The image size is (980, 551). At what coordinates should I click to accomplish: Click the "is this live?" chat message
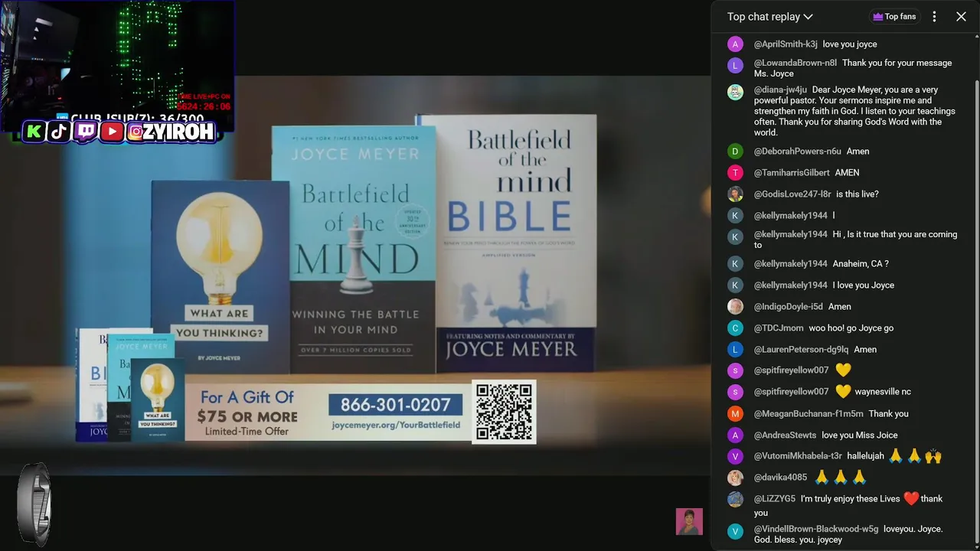857,194
